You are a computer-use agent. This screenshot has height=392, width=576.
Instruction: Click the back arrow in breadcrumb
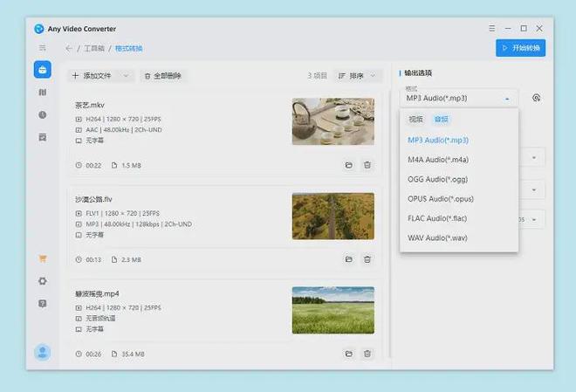(69, 48)
